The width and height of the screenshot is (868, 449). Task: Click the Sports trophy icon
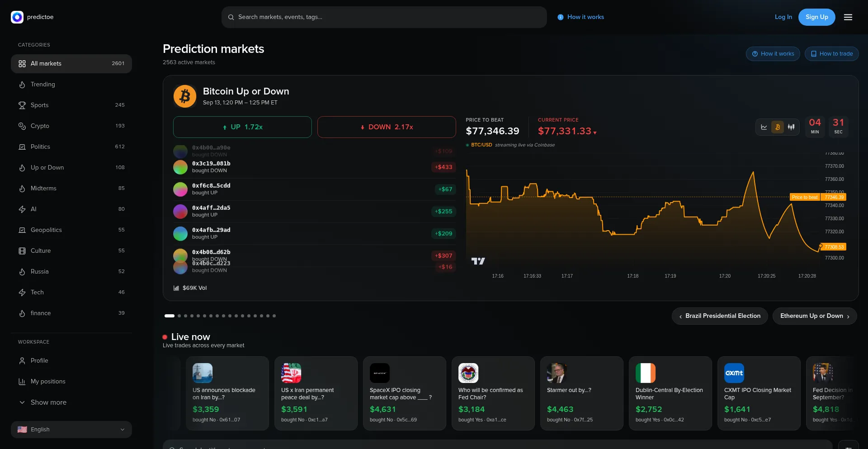(22, 105)
